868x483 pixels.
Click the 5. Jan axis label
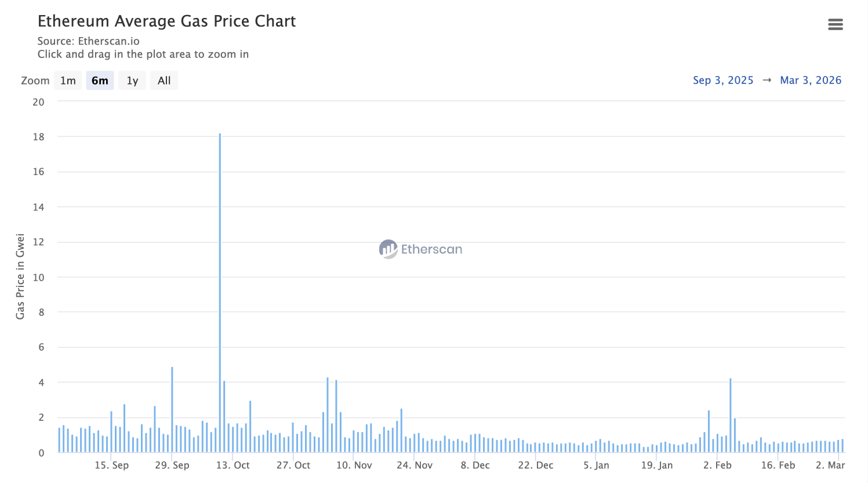[596, 465]
